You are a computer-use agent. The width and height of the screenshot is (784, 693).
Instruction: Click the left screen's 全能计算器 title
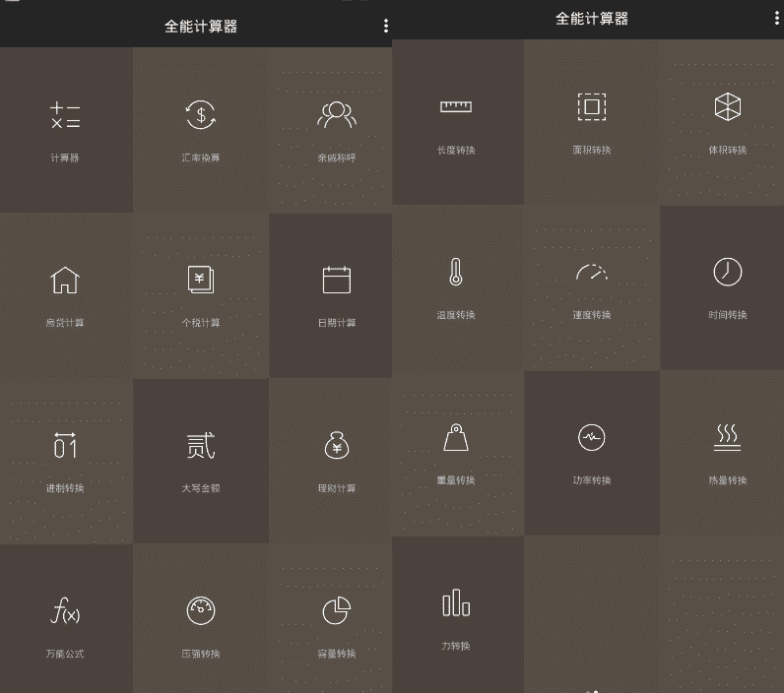click(x=201, y=26)
